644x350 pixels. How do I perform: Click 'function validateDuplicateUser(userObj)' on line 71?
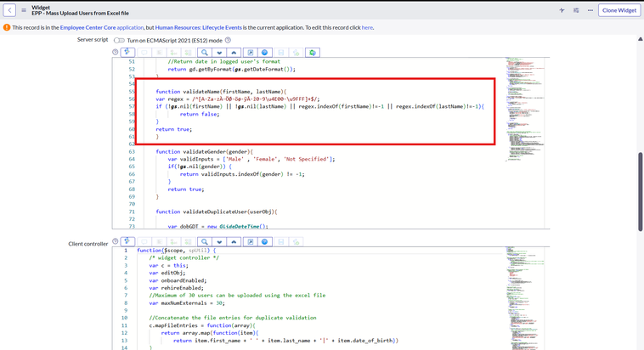tap(217, 212)
